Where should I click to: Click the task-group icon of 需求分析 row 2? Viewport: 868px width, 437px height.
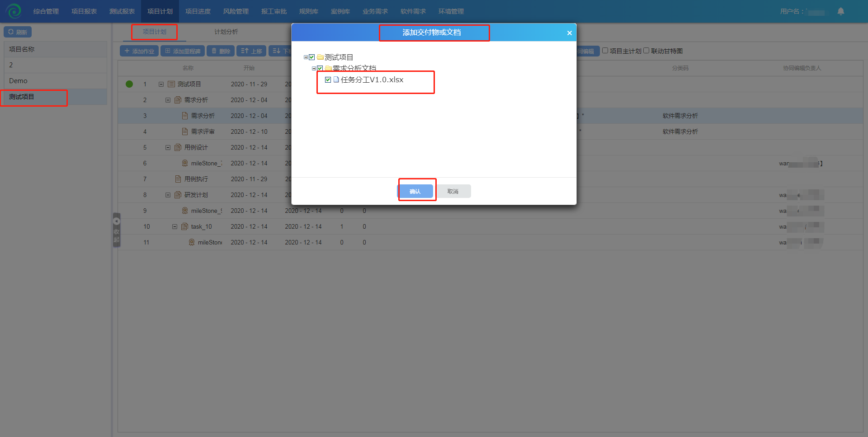(178, 100)
